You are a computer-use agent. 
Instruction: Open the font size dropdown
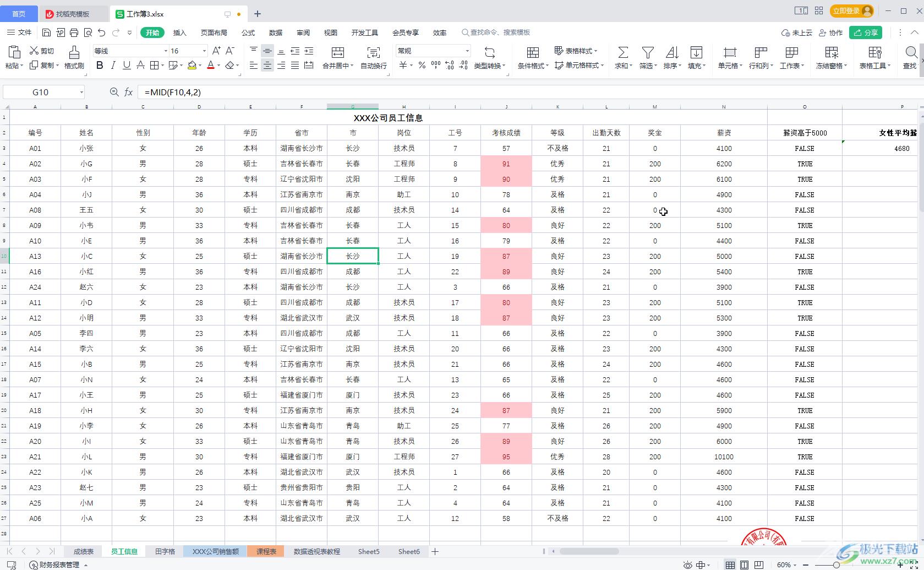tap(204, 51)
